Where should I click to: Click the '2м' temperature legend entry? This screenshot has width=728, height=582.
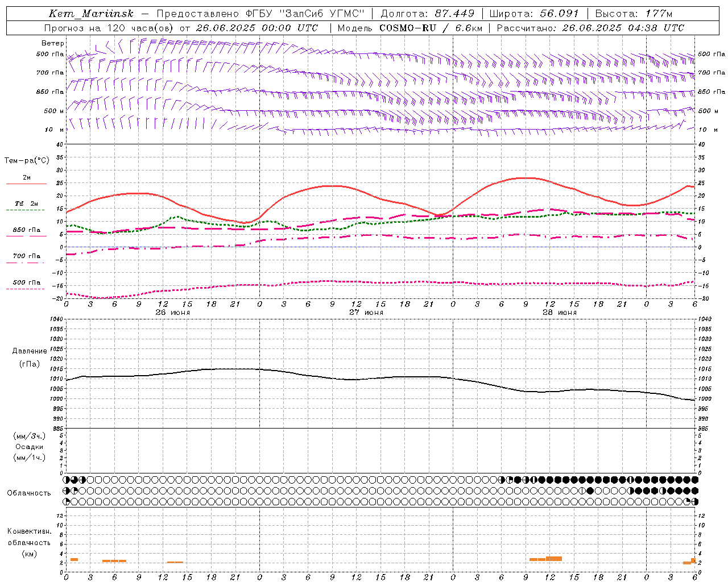point(27,177)
